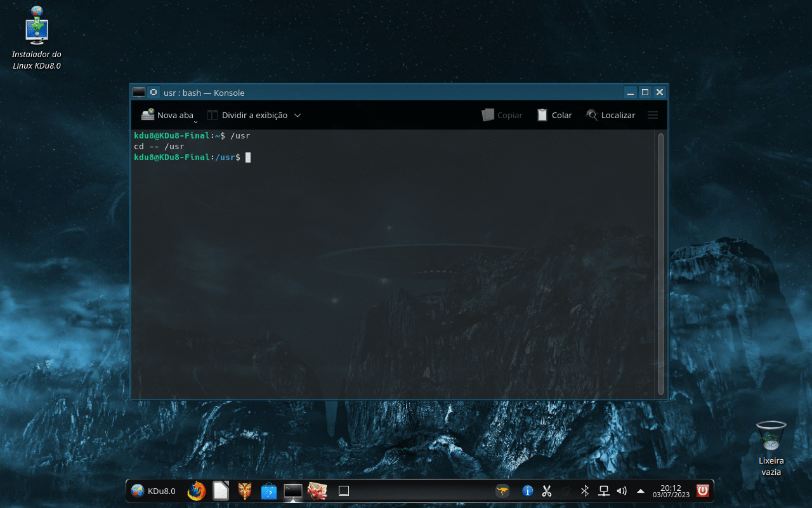Open the KDu8.0 application launcher

click(x=153, y=491)
